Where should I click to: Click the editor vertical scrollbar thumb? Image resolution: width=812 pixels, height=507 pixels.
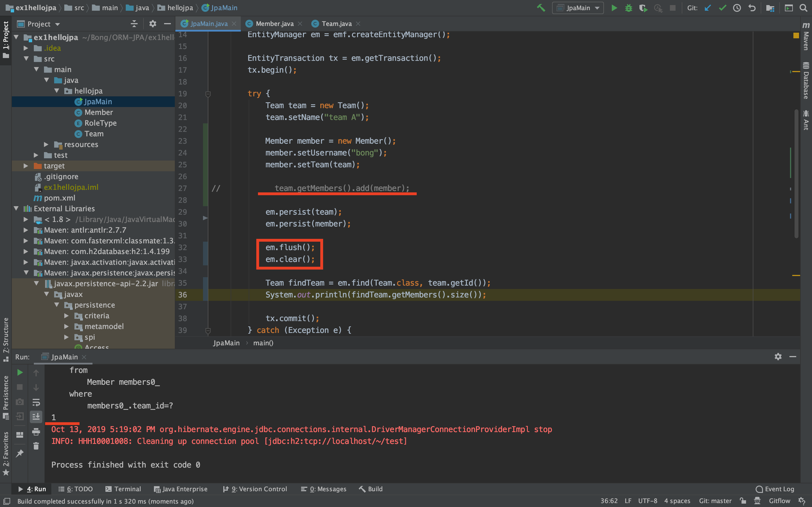pos(796,174)
